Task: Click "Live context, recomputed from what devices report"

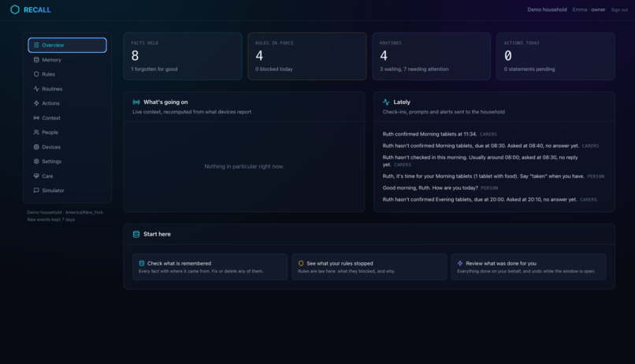Action: (x=192, y=112)
